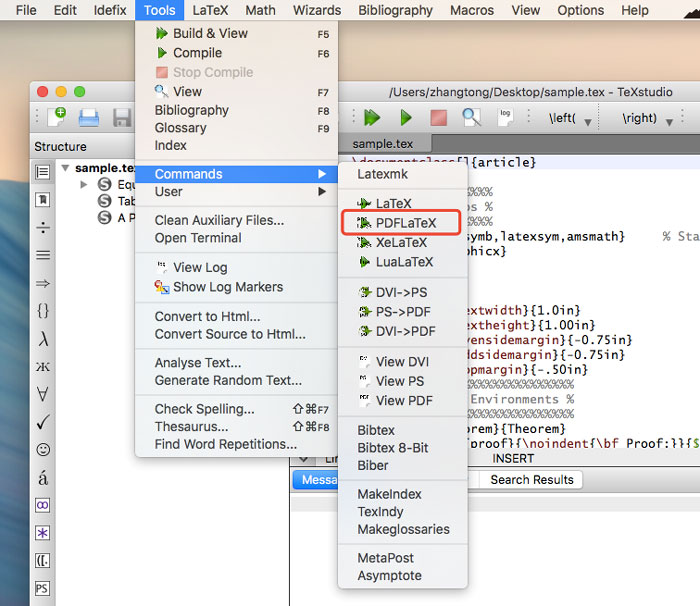Switch to the sample.tex editor tab

tap(385, 144)
